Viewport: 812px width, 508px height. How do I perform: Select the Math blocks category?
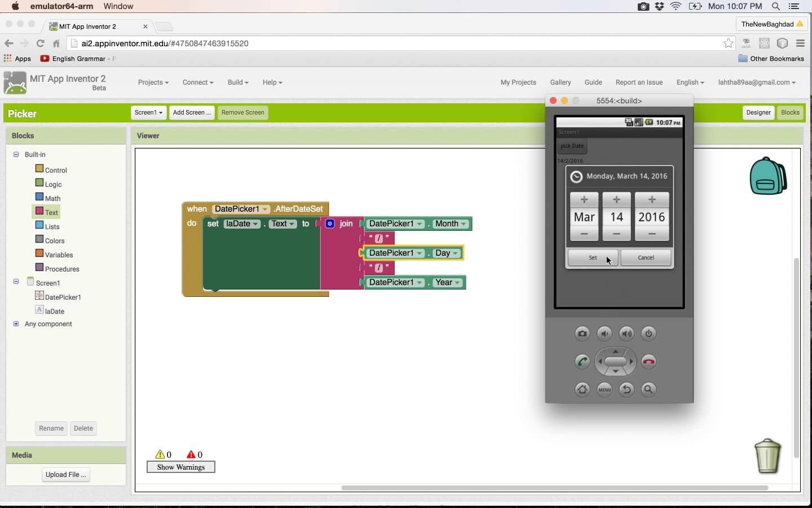47,198
